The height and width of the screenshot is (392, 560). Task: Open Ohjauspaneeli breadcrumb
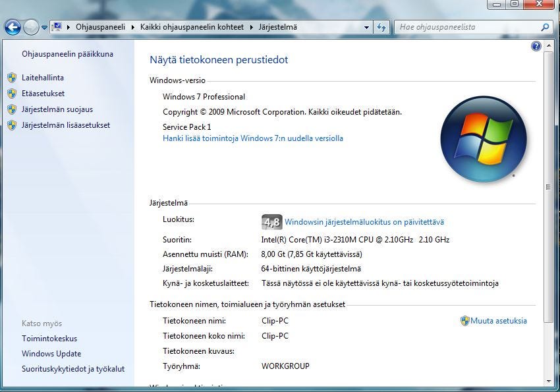100,27
